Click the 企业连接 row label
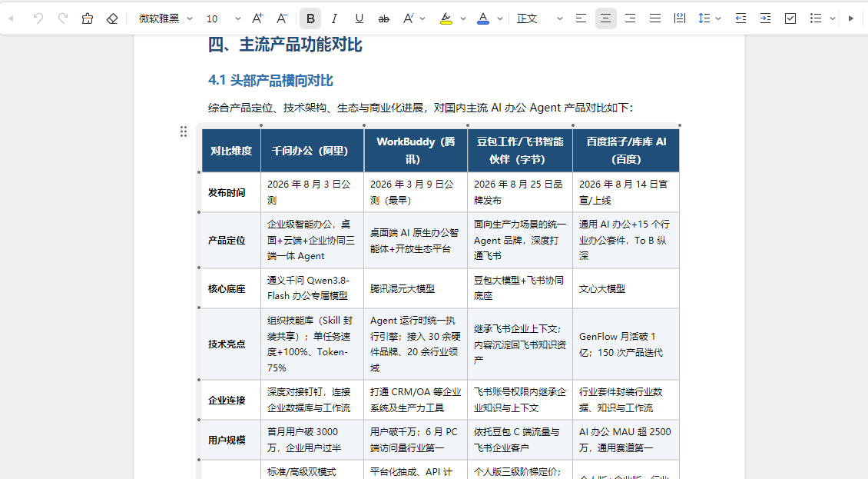The height and width of the screenshot is (479, 868). tap(227, 400)
